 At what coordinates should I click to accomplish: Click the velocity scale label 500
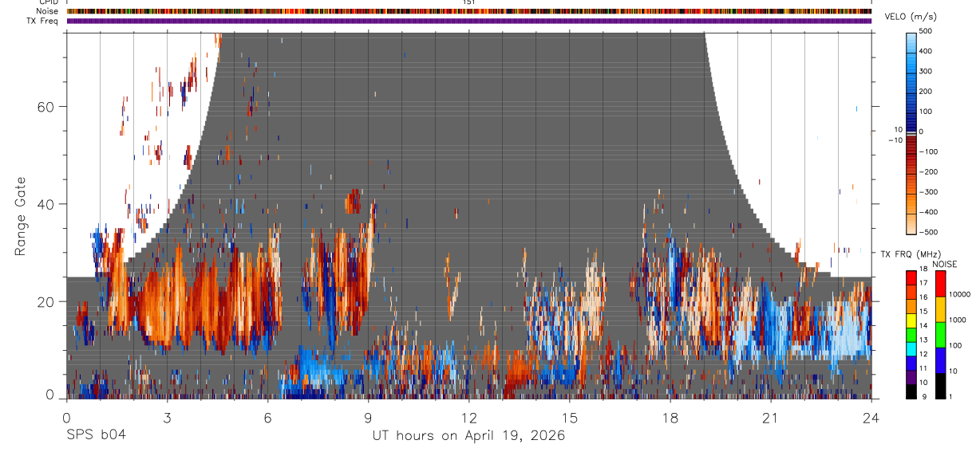pos(926,31)
